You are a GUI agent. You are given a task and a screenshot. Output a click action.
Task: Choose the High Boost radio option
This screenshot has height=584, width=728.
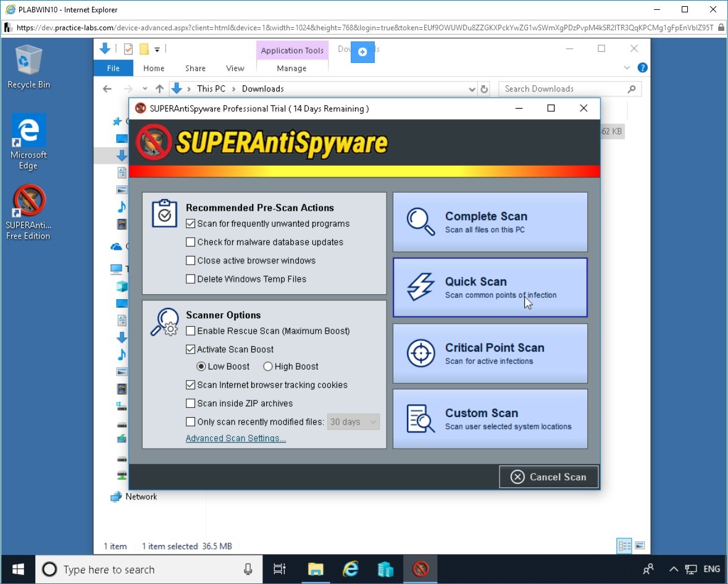[x=267, y=366]
